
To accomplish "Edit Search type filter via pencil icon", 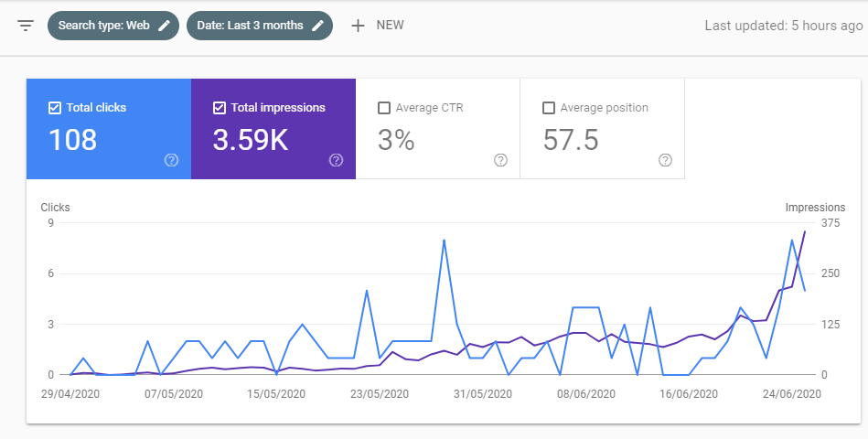I will point(165,26).
